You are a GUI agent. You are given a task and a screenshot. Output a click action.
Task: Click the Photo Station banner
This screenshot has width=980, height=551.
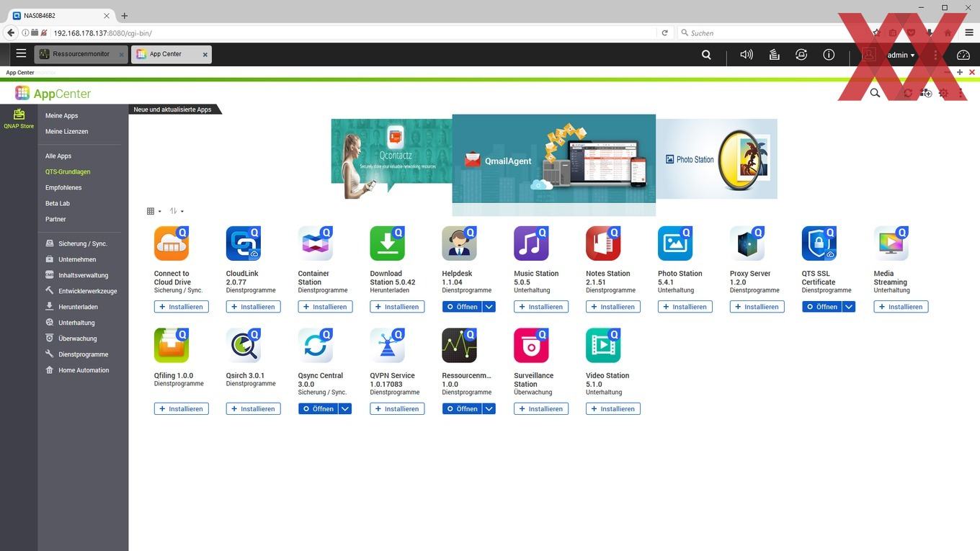coord(716,158)
